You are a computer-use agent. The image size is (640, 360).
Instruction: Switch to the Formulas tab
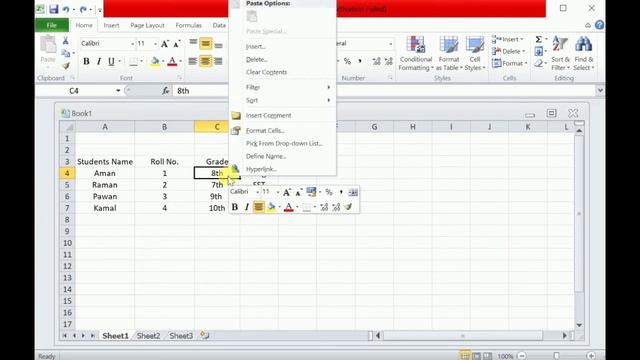[x=189, y=25]
